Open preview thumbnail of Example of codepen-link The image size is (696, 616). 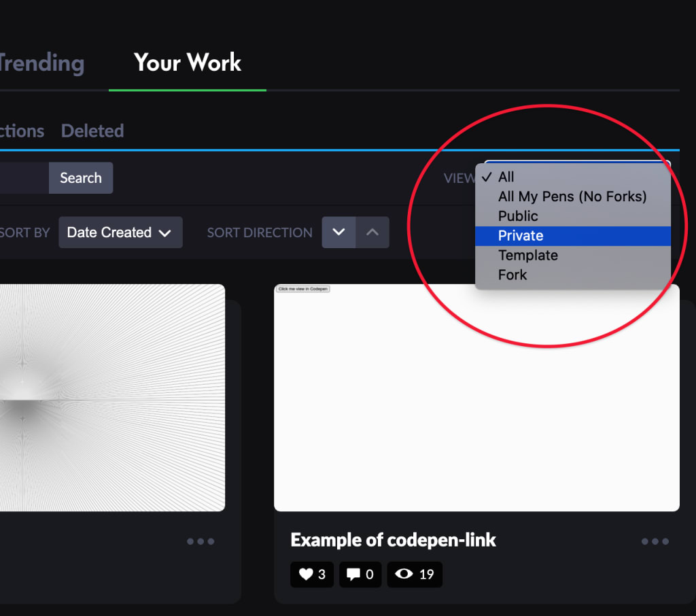(476, 398)
